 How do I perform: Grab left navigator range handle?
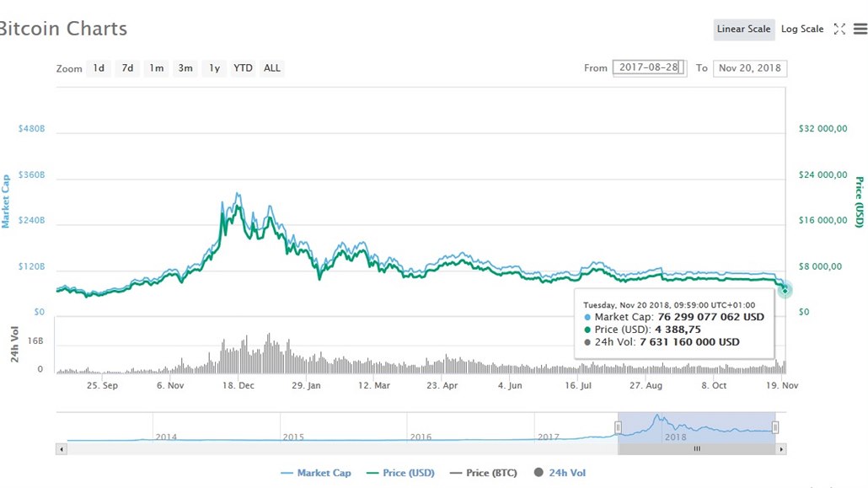[618, 427]
